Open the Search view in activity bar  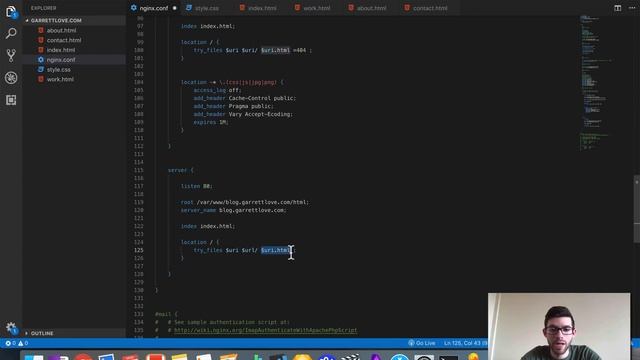[11, 33]
